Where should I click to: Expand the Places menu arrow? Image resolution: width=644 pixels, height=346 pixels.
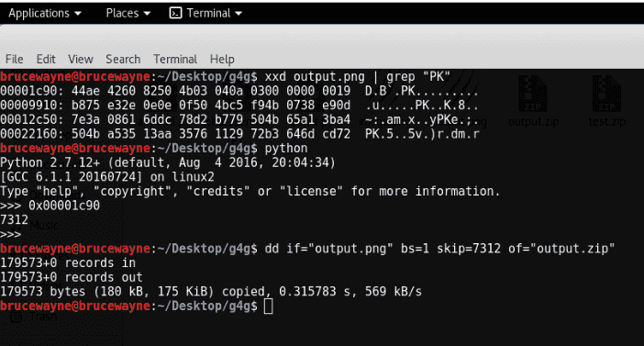(x=147, y=14)
